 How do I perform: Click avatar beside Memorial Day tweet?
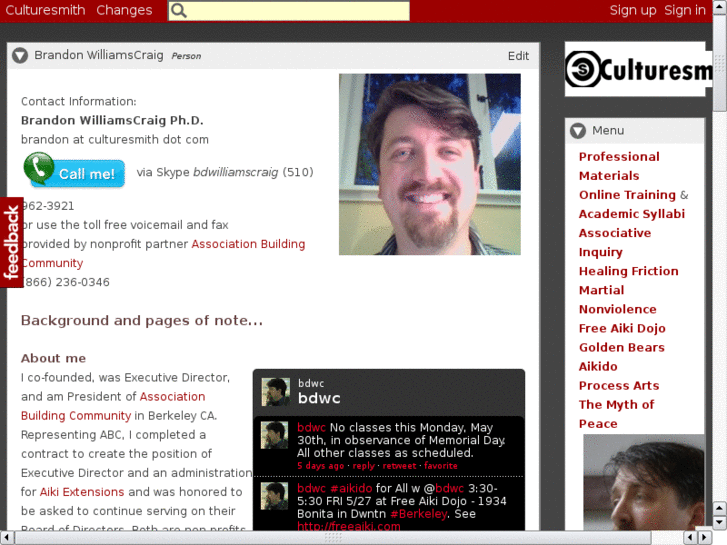274,435
